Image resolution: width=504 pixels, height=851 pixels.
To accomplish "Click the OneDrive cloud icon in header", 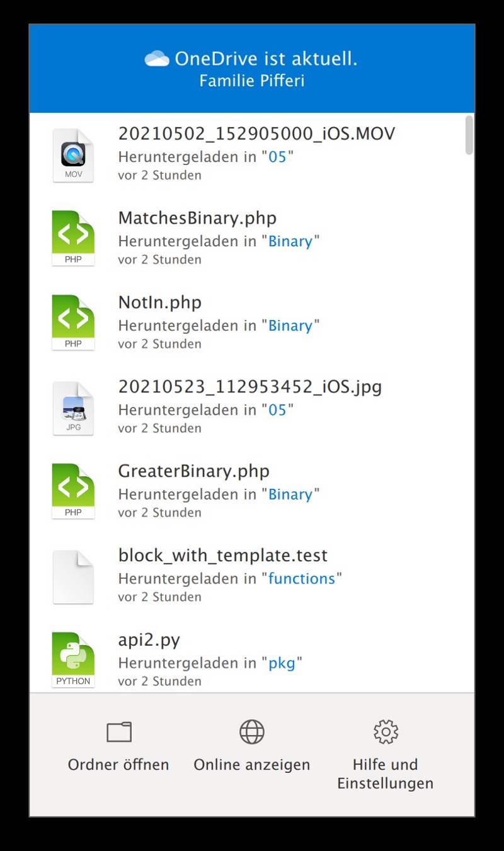I will pyautogui.click(x=157, y=59).
